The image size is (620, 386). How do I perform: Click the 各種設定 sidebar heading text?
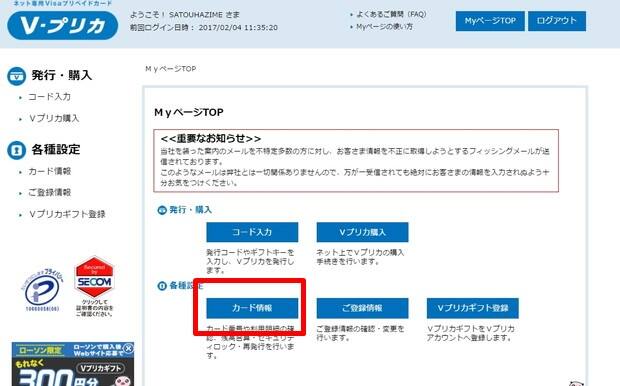coord(56,149)
